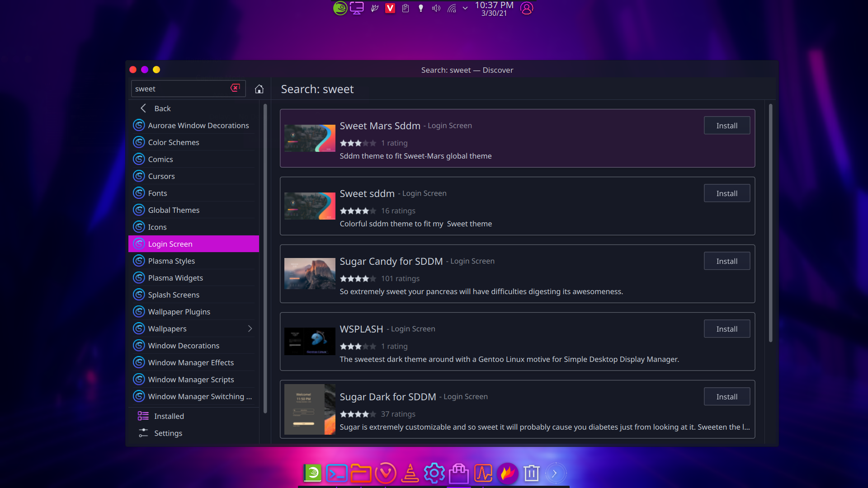Open the Sugar Dark for SDDM title

pos(388,397)
